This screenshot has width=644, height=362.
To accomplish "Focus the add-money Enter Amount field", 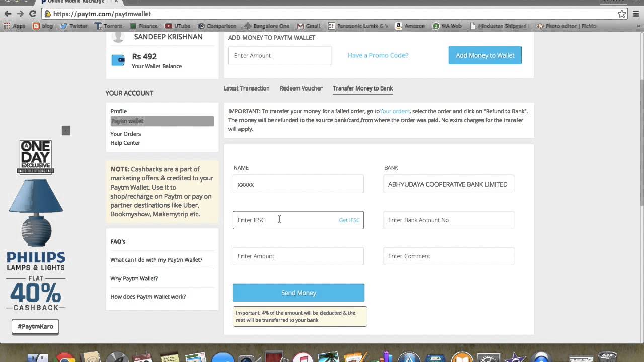I will (x=280, y=55).
